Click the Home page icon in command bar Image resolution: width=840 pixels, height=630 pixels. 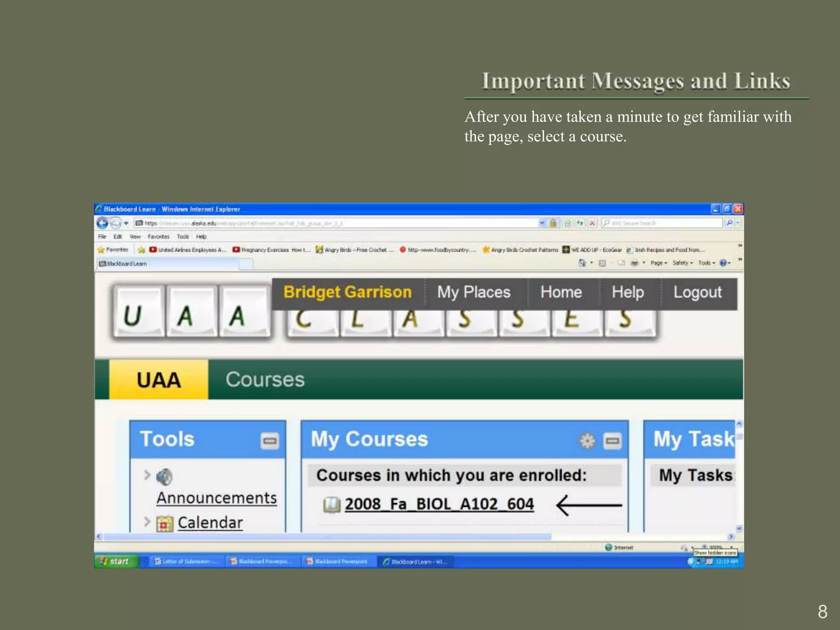(582, 263)
